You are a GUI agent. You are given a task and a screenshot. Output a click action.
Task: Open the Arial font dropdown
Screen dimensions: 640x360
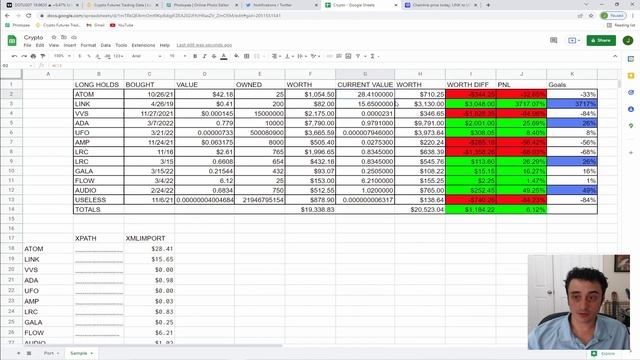147,56
